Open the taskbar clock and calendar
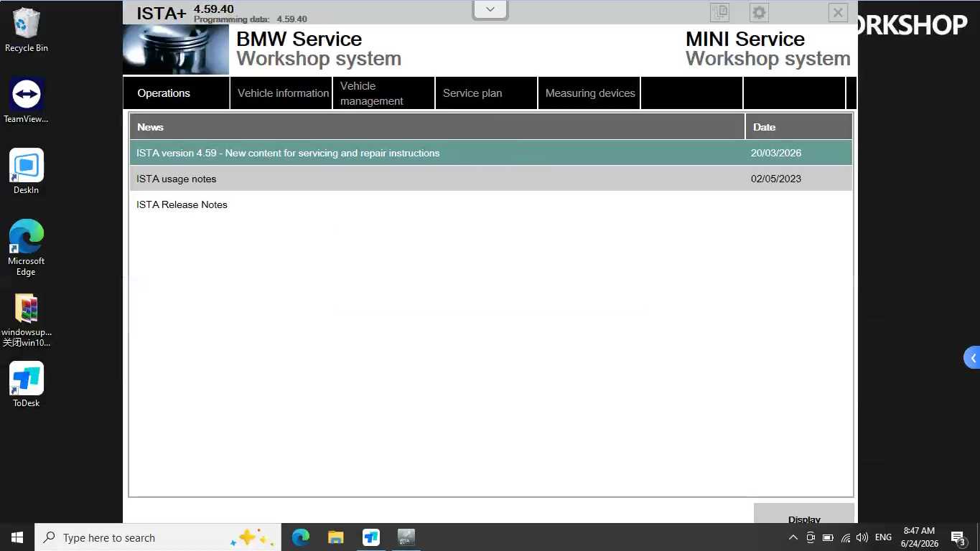This screenshot has width=980, height=551. coord(920,537)
